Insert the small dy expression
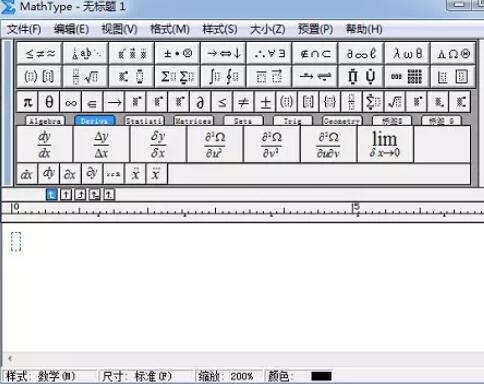Image resolution: width=484 pixels, height=384 pixels. point(48,174)
